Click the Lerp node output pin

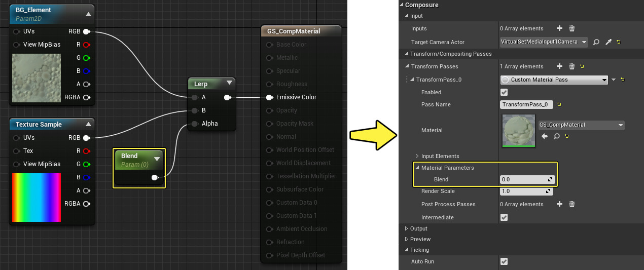[227, 97]
